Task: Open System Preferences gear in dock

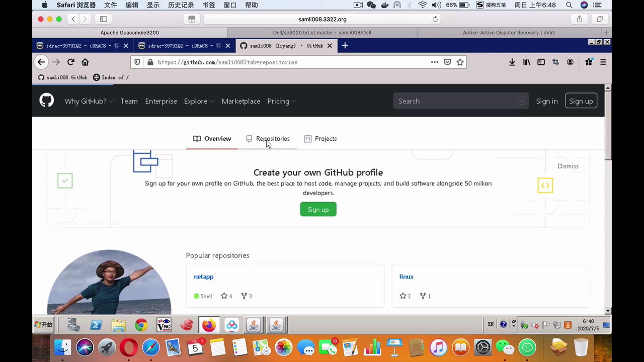Action: (x=482, y=347)
